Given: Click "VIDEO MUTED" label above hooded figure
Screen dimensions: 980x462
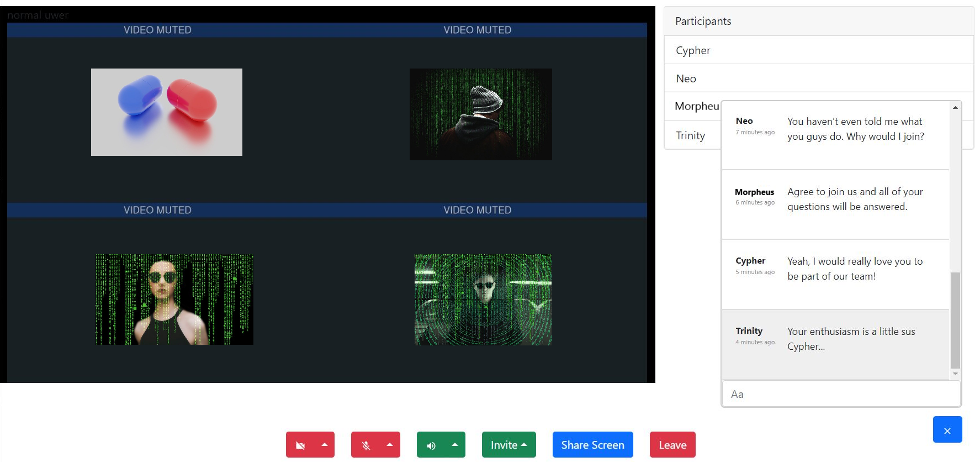Looking at the screenshot, I should click(478, 30).
